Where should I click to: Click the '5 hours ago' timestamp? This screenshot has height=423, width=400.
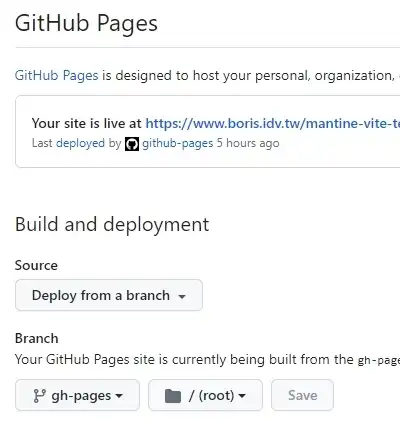(x=248, y=143)
